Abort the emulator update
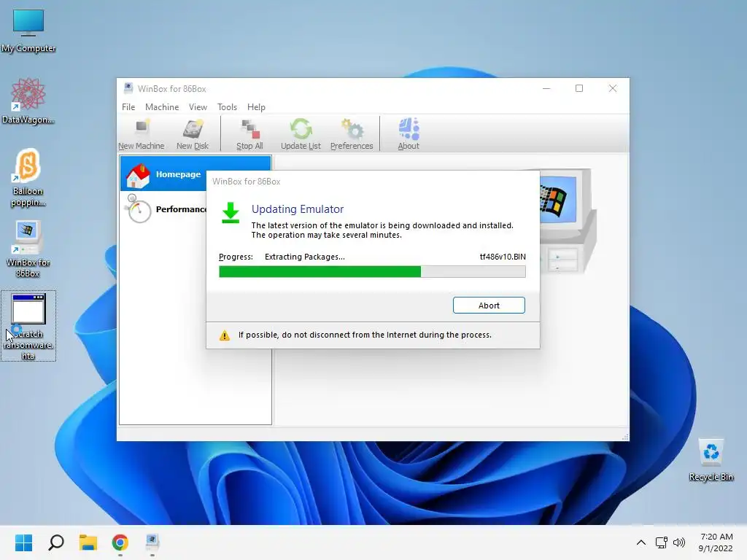The image size is (747, 560). tap(489, 306)
